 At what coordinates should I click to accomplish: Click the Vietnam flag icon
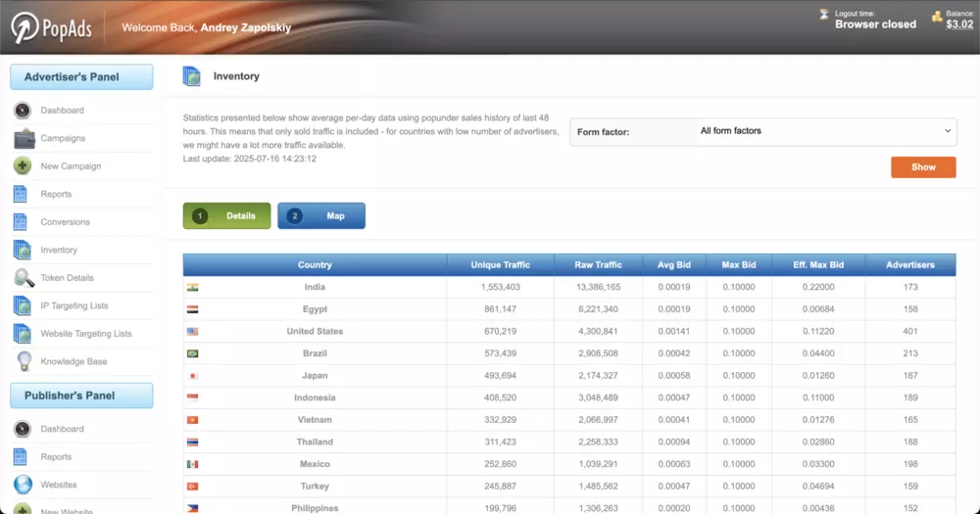[192, 420]
